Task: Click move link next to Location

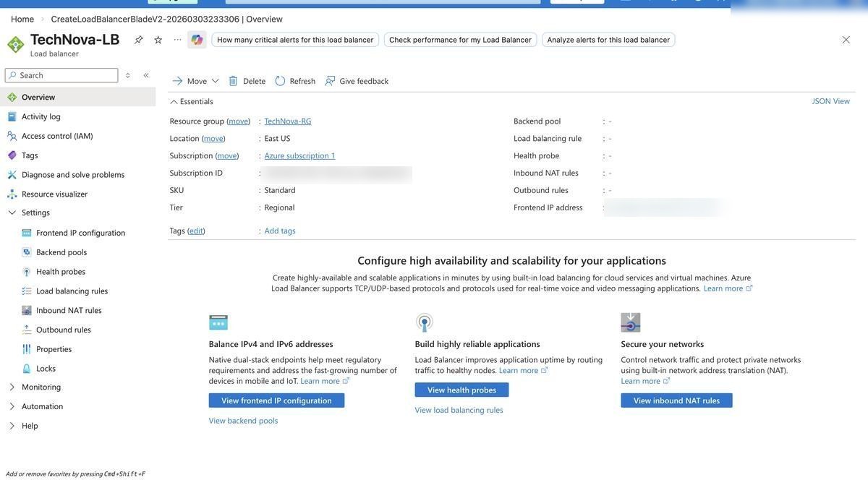Action: pos(213,138)
